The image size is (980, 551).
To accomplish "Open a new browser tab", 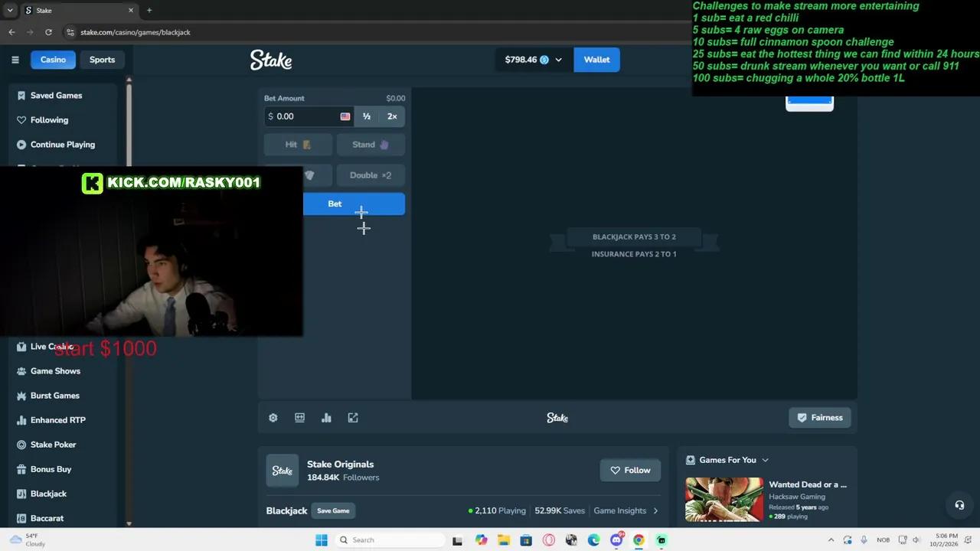I will pos(149,10).
